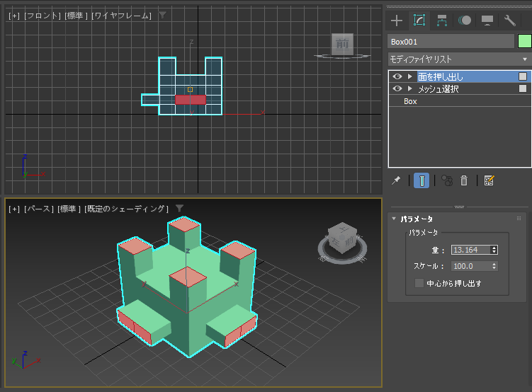Open perspective viewport [+] general menu
The height and width of the screenshot is (392, 532).
click(14, 209)
